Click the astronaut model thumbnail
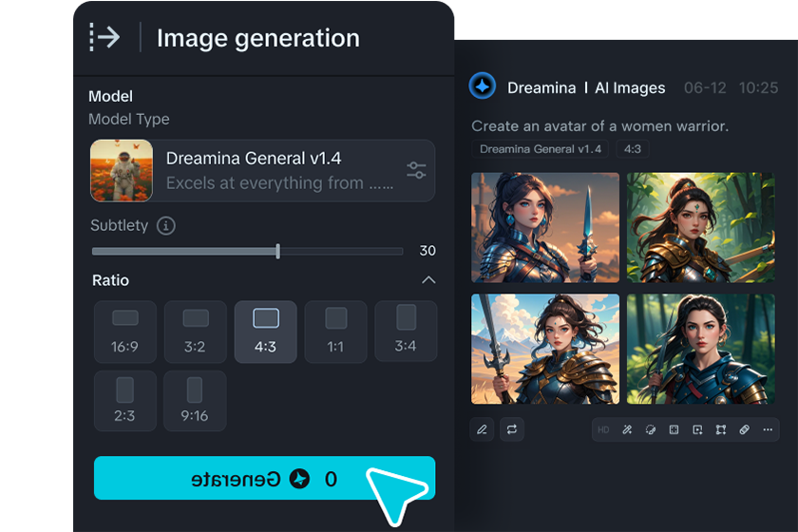Viewport: 798px width, 532px height. pyautogui.click(x=122, y=171)
